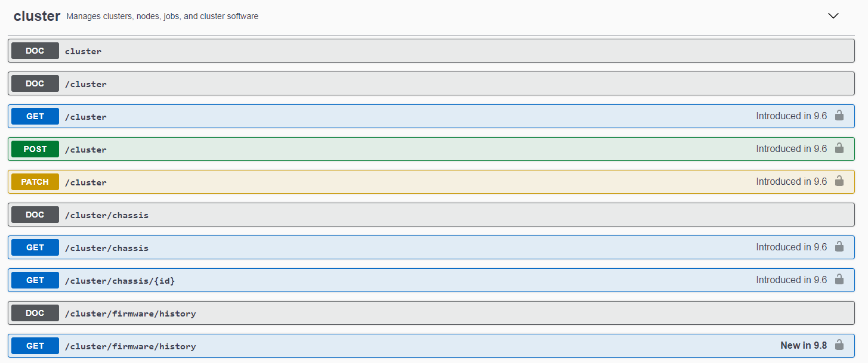
Task: Click the lock icon on GET /cluster
Action: 839,116
